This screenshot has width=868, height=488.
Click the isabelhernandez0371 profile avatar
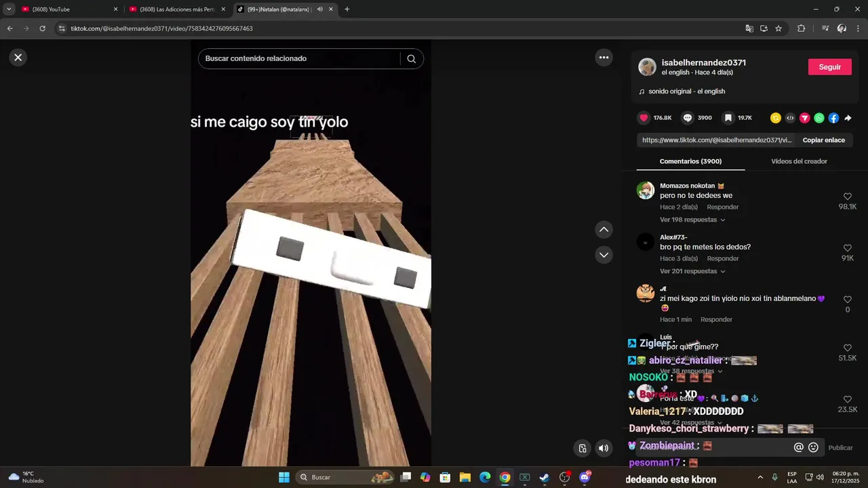coord(648,67)
